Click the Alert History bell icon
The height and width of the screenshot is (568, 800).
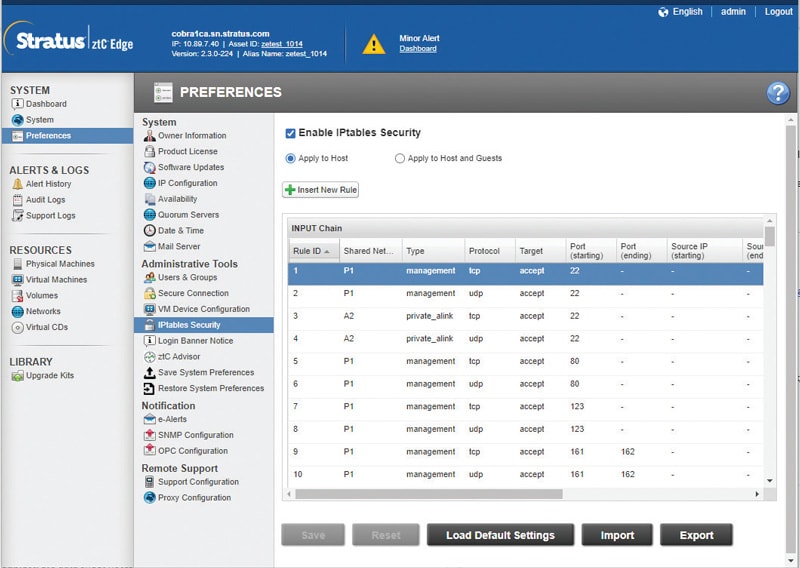pyautogui.click(x=17, y=184)
